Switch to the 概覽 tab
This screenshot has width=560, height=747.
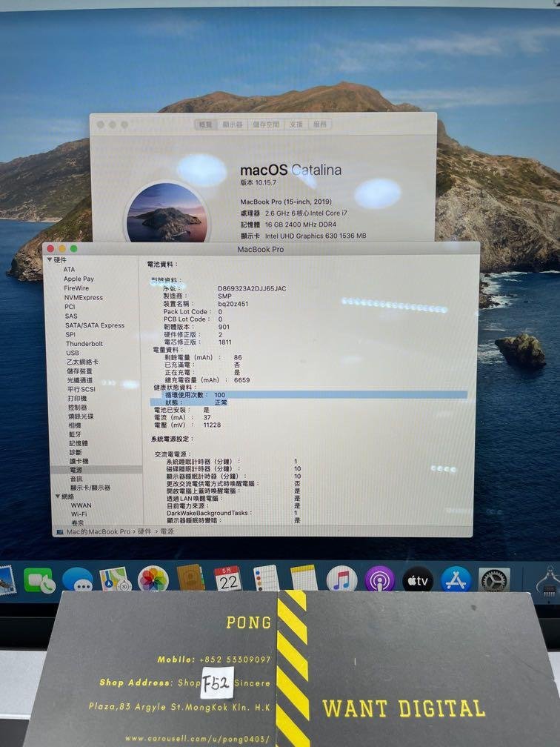(x=205, y=124)
